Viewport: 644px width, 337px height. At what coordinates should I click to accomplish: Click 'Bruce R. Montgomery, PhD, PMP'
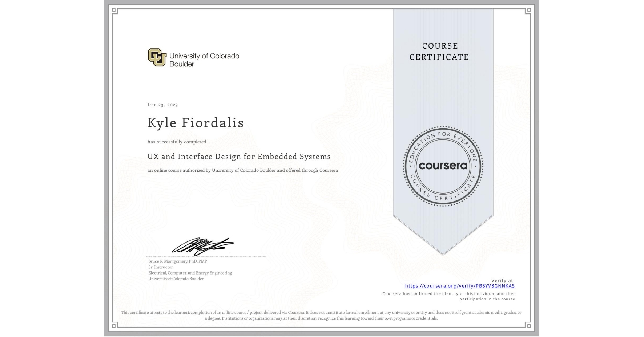click(177, 261)
